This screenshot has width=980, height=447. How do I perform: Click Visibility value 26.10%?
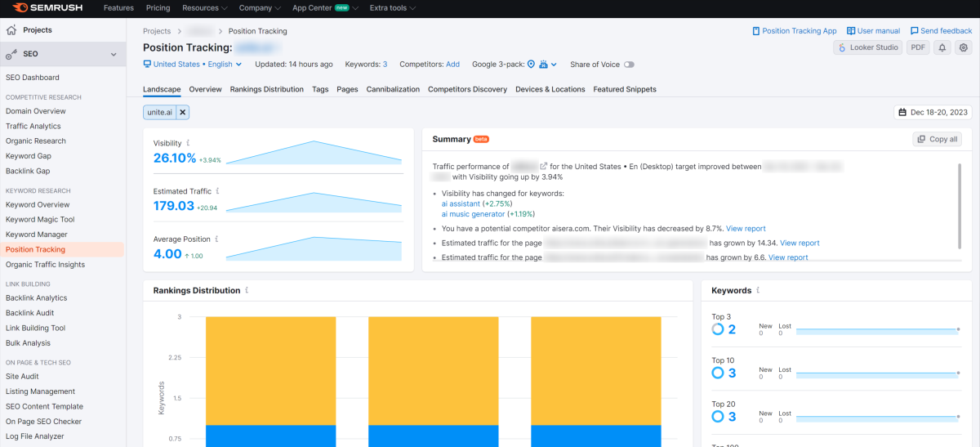pos(175,159)
